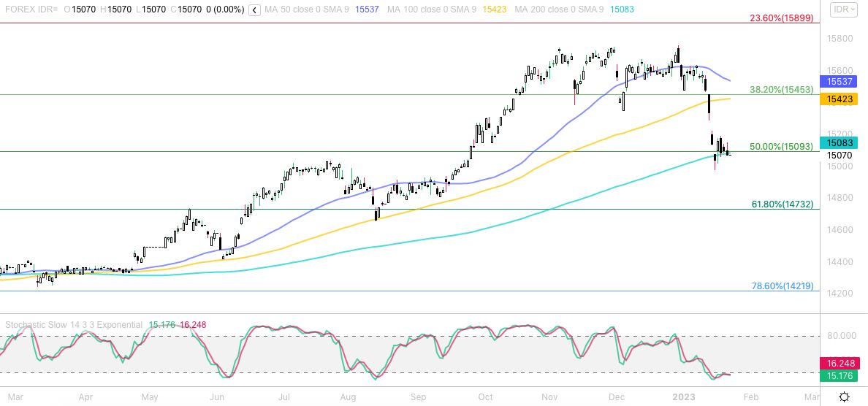
Task: Click the 15083 value in MA 200 legend
Action: [x=622, y=9]
